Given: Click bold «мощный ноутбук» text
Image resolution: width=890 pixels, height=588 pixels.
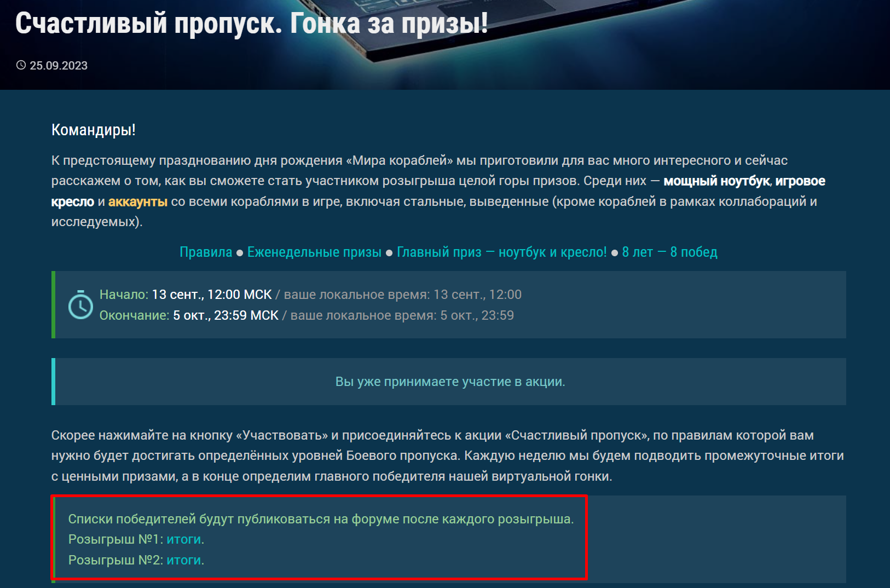Looking at the screenshot, I should [x=716, y=181].
